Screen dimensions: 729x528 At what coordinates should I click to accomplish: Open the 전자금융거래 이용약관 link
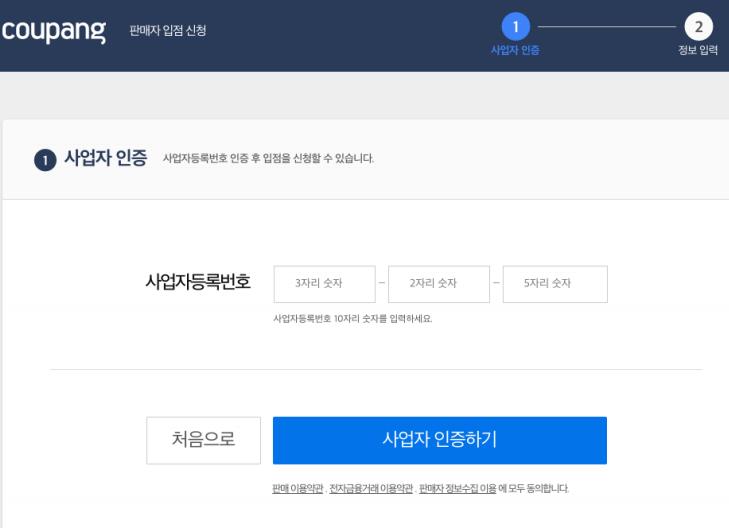[x=371, y=488]
